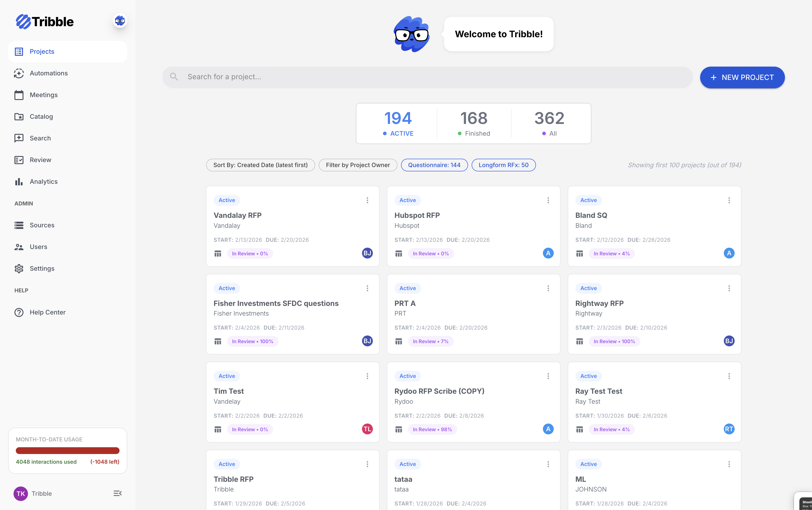
Task: Open the PRT A card's three-dot menu
Action: coord(548,288)
